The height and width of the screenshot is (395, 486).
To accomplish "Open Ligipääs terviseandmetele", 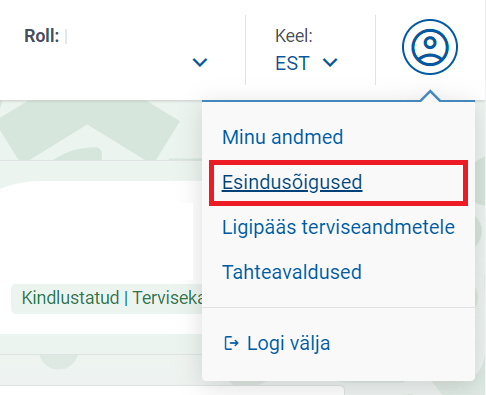I will click(338, 228).
